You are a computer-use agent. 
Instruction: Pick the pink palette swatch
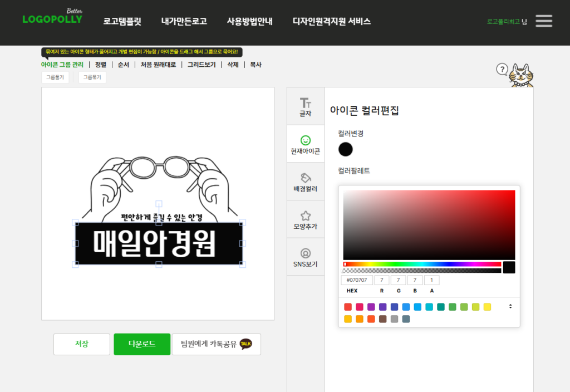point(360,307)
